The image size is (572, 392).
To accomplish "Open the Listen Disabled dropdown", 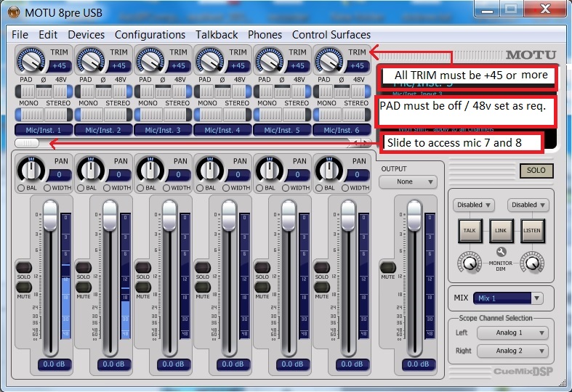I will click(528, 205).
